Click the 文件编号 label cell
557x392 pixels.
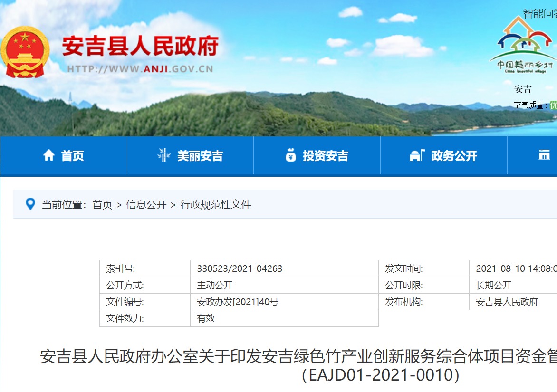click(x=145, y=302)
